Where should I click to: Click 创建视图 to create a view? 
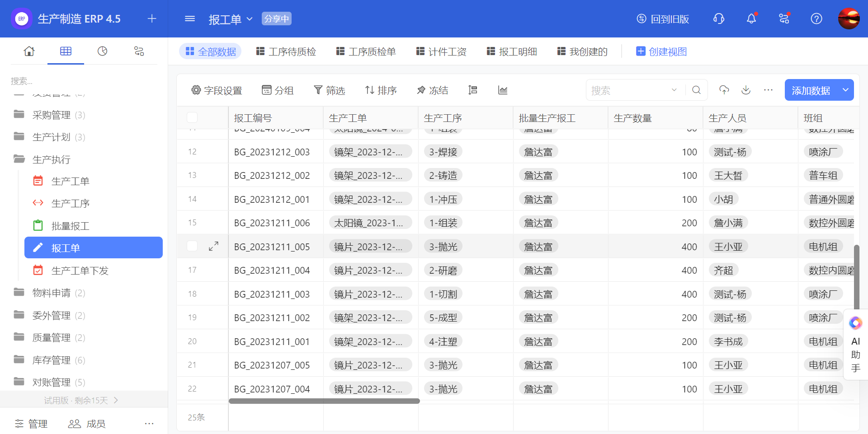pyautogui.click(x=661, y=51)
